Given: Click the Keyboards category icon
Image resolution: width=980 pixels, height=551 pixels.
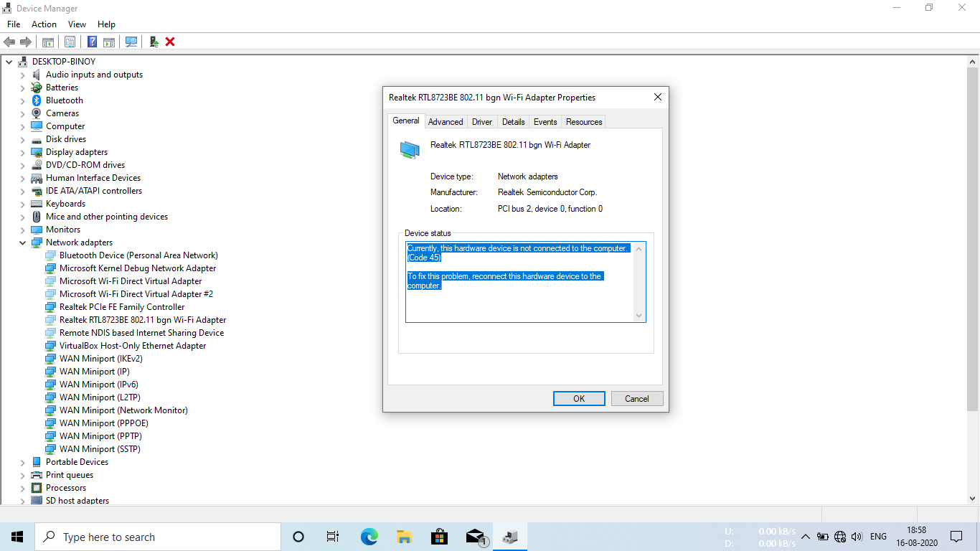Looking at the screenshot, I should 37,204.
